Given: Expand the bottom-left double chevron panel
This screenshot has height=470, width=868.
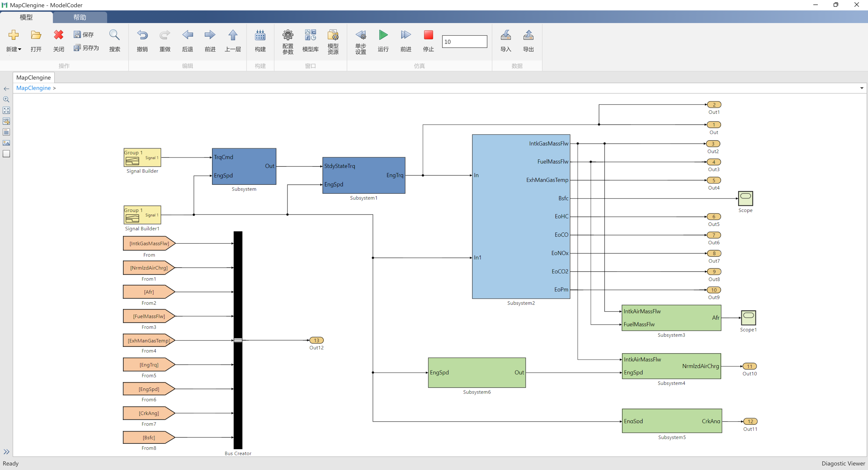Looking at the screenshot, I should [6, 452].
